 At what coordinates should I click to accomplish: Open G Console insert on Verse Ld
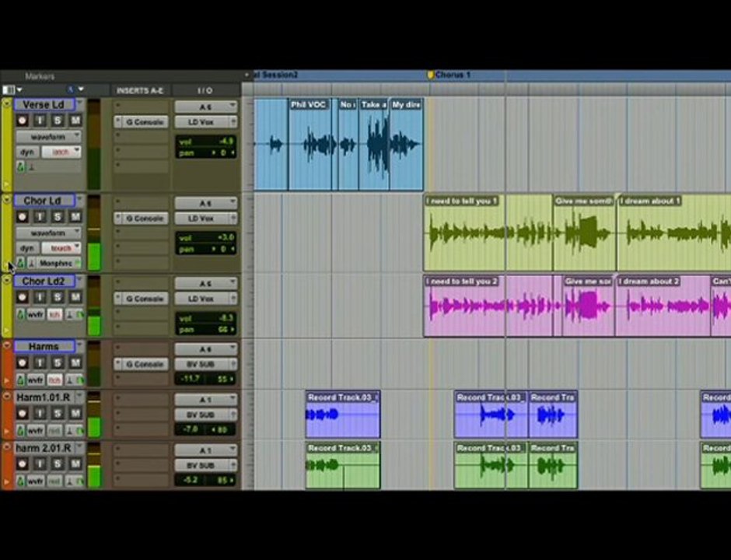point(142,122)
